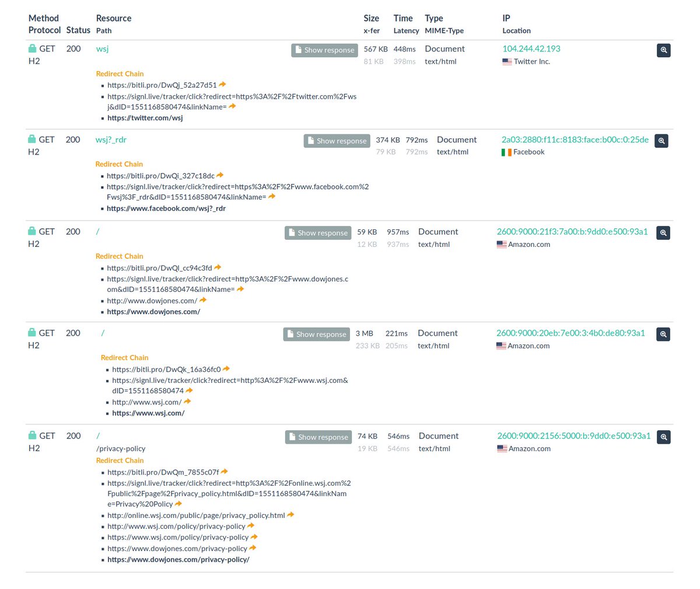Show response for the wsj resource

[324, 50]
